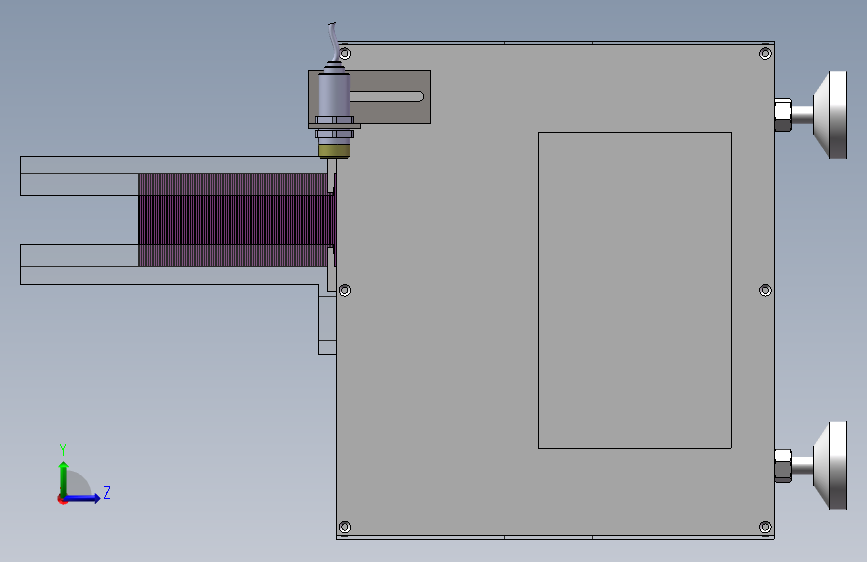Select the lower leveling foot pad
867x562 pixels.
[x=831, y=465]
